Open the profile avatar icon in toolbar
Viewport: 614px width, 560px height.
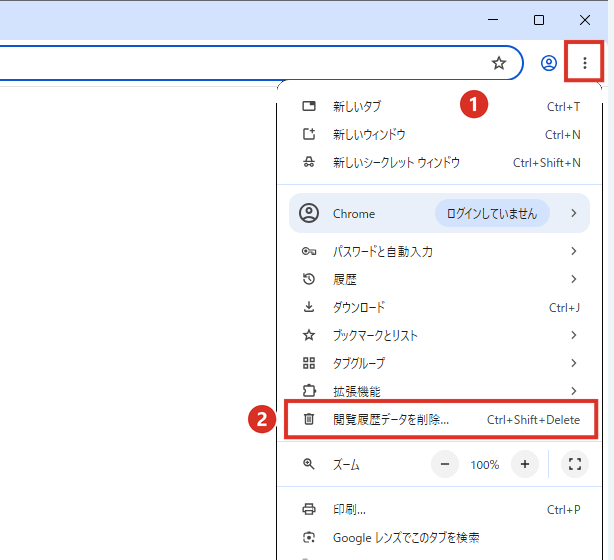pos(549,63)
